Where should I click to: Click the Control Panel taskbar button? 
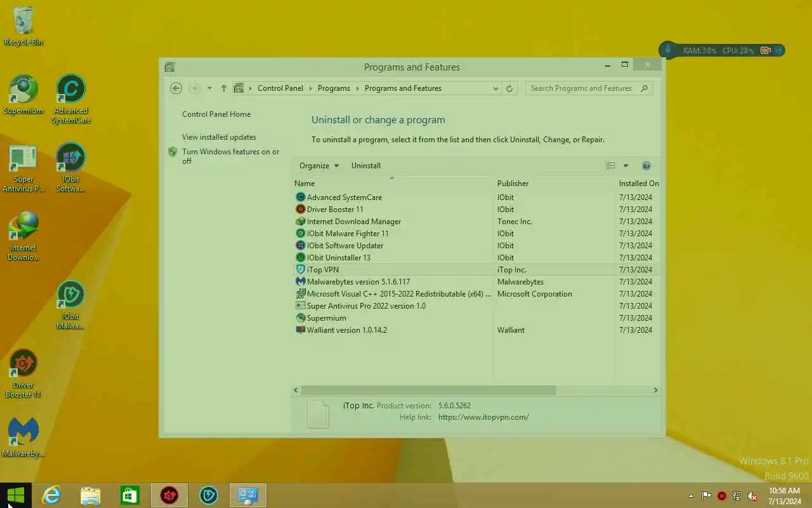pyautogui.click(x=247, y=495)
